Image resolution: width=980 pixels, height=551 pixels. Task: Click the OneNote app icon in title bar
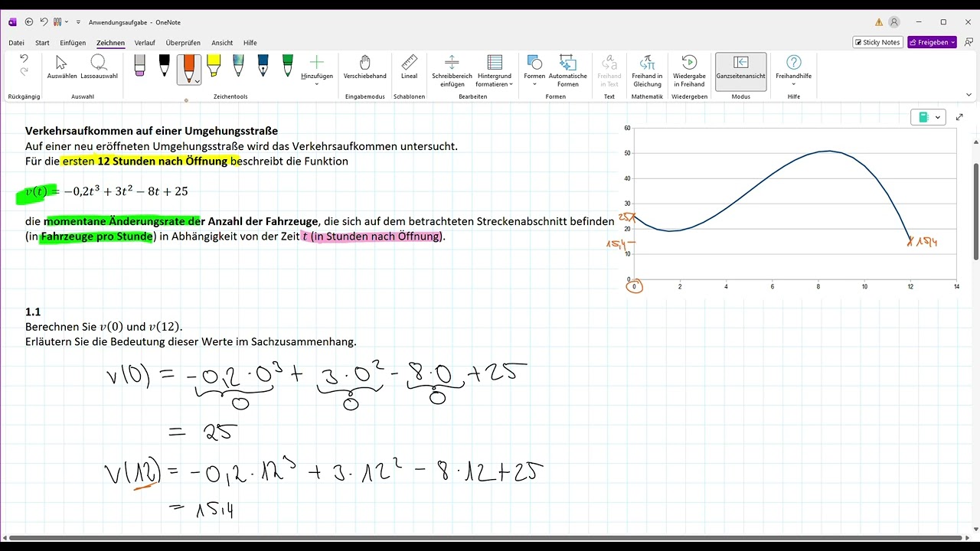(12, 22)
